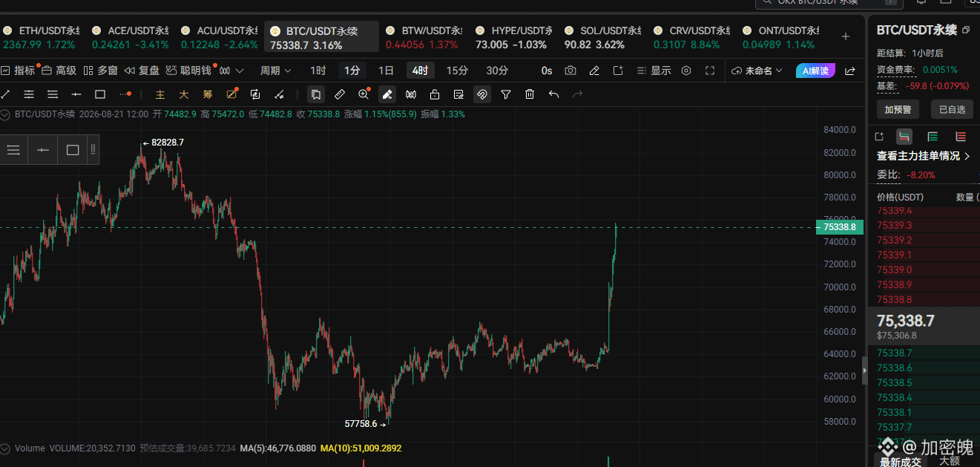Show only buy orders in order book
The image size is (980, 467).
pyautogui.click(x=933, y=136)
